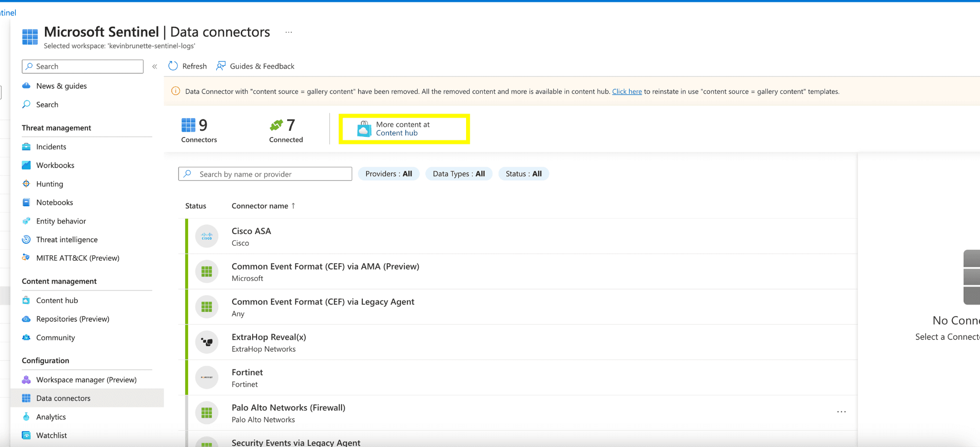Go to Analytics in Configuration menu
The width and height of the screenshot is (980, 447).
point(51,417)
